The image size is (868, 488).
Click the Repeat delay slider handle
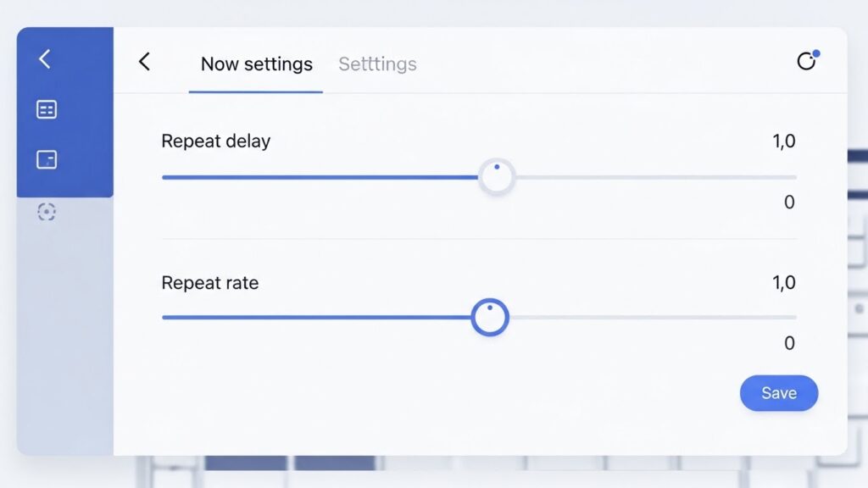pos(497,176)
